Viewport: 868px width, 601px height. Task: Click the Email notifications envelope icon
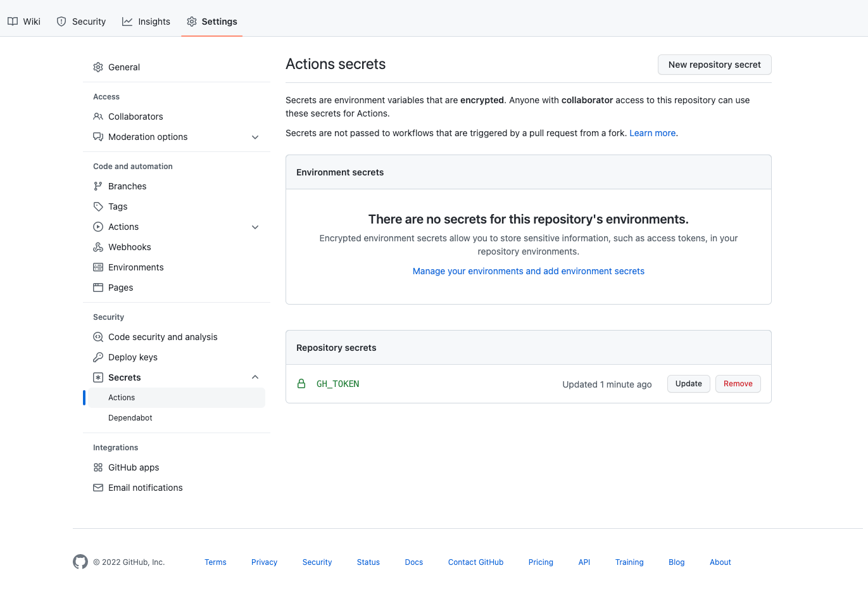click(x=98, y=488)
